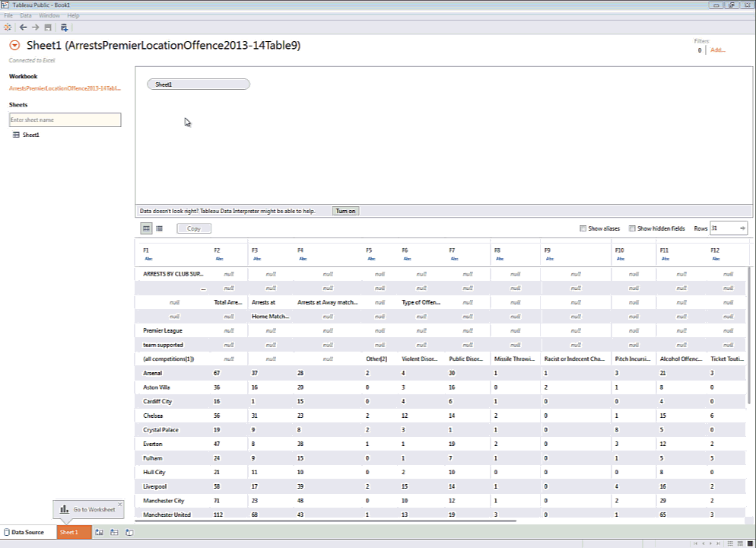Screen dimensions: 756x548
Task: Change F9 column data type Abc icon
Action: click(550, 259)
